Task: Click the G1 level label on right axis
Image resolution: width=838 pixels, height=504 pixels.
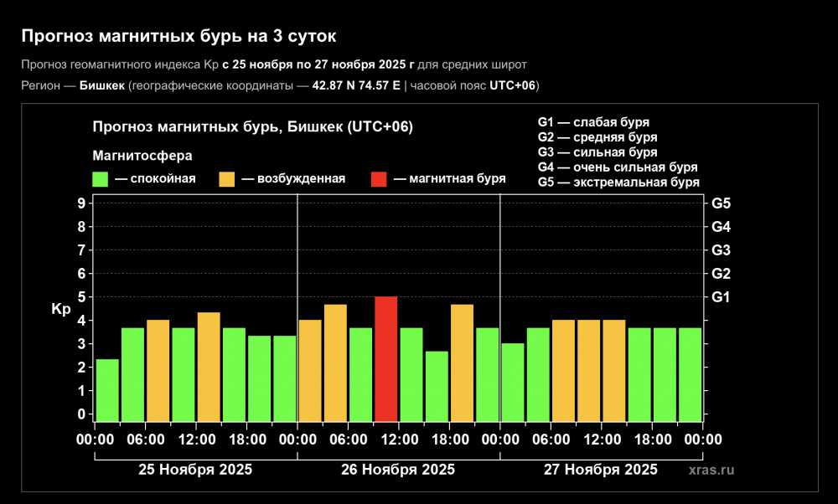Action: click(x=721, y=296)
